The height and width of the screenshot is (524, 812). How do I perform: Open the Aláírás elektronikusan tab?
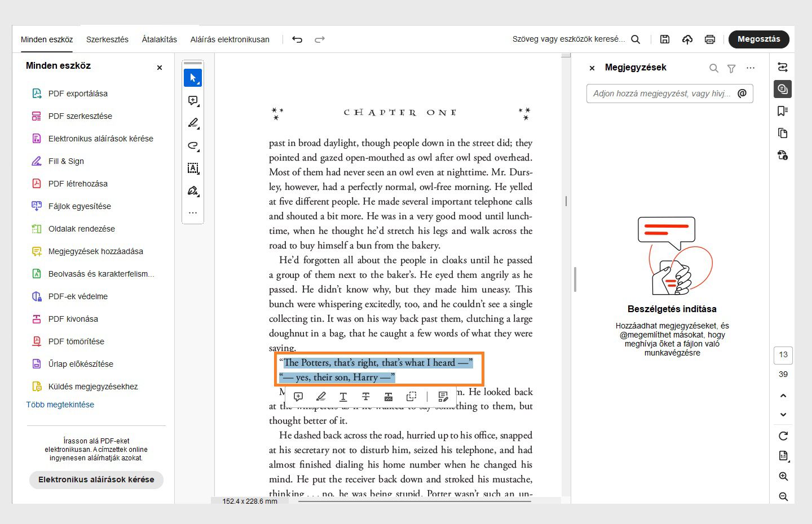pos(230,39)
